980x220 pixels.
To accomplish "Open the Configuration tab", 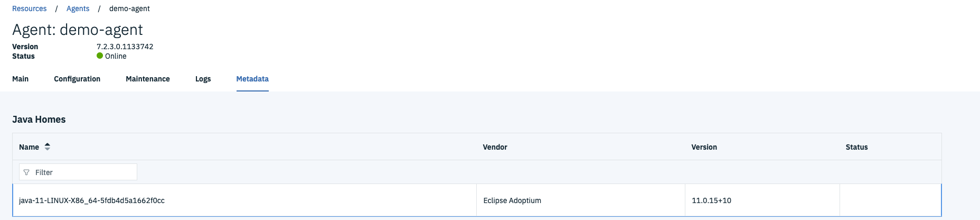I will 77,79.
